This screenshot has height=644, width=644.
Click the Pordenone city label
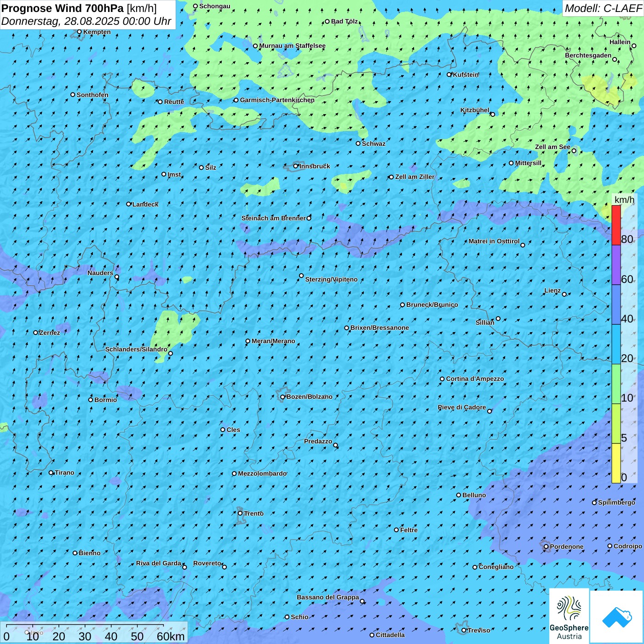click(x=567, y=546)
